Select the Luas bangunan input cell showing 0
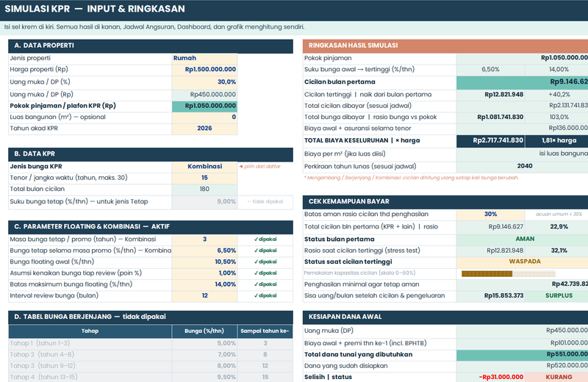This screenshot has height=382, width=588. [x=204, y=117]
